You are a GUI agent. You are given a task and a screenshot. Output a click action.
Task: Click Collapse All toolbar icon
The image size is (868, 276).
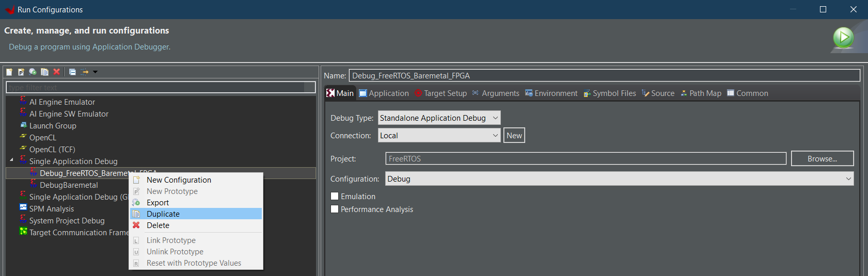click(x=72, y=72)
